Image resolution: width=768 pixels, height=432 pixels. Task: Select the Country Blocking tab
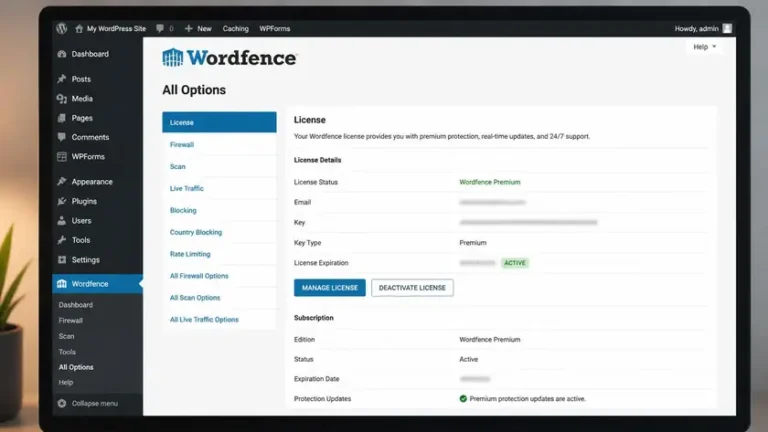(x=219, y=232)
